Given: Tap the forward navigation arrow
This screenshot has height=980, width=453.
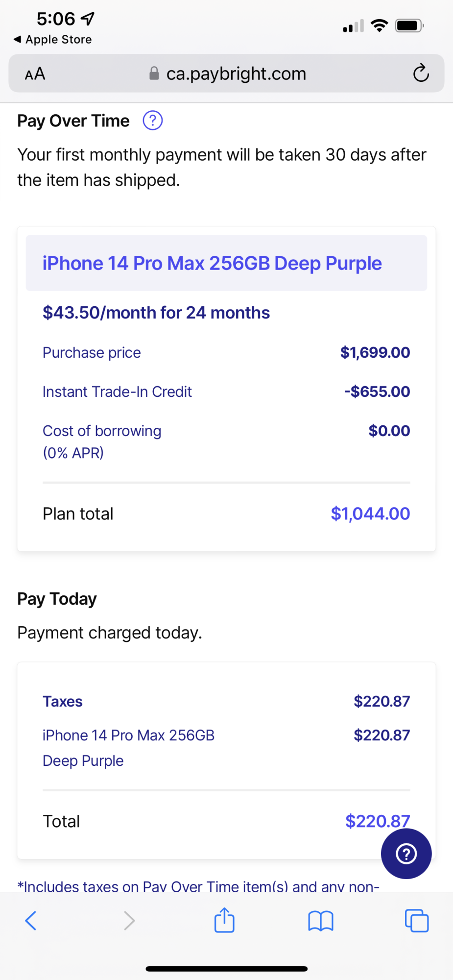Looking at the screenshot, I should point(129,921).
